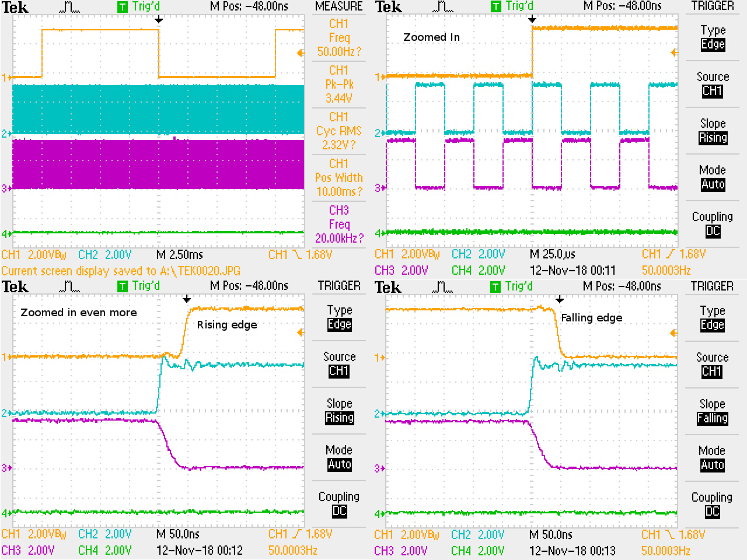Click the acquisition waveform icon on the Rising edge screen
The height and width of the screenshot is (560, 747).
69,286
